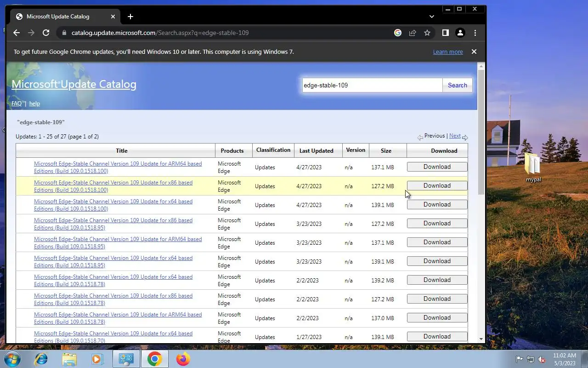Download x64 Build 109.0.1518.100 update

coord(437,205)
